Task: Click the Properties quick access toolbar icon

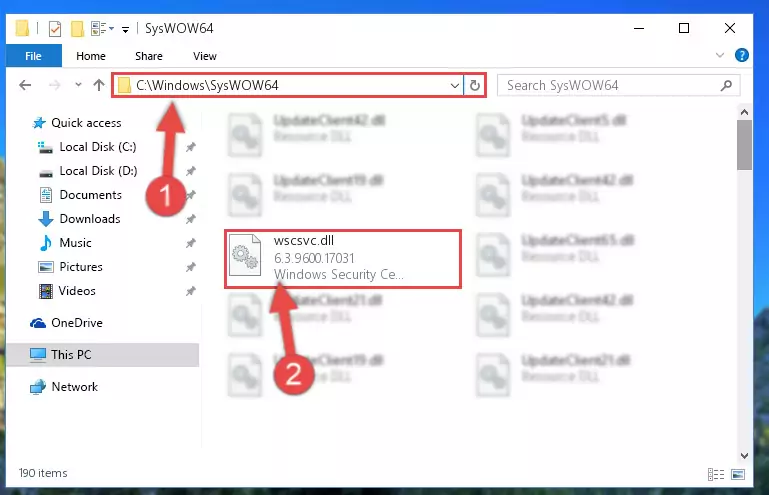Action: 55,29
